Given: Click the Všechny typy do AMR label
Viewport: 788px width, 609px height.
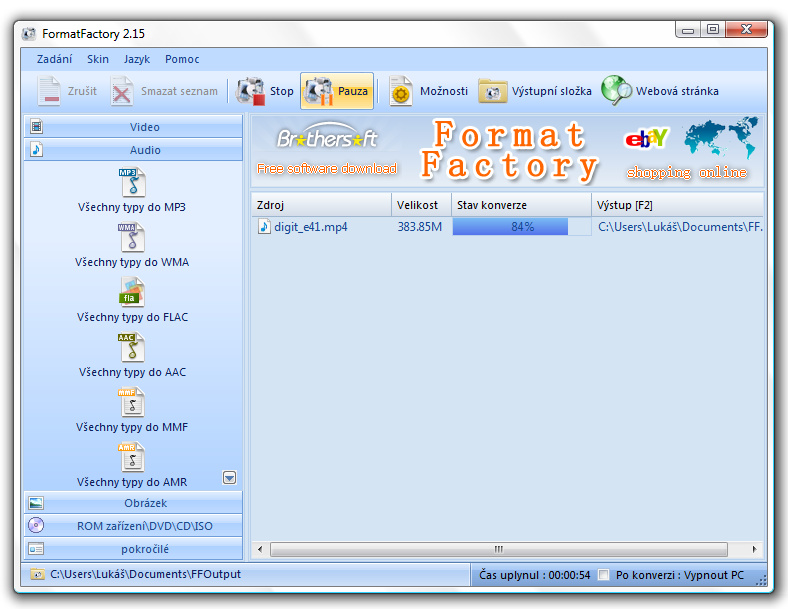Looking at the screenshot, I should point(132,482).
